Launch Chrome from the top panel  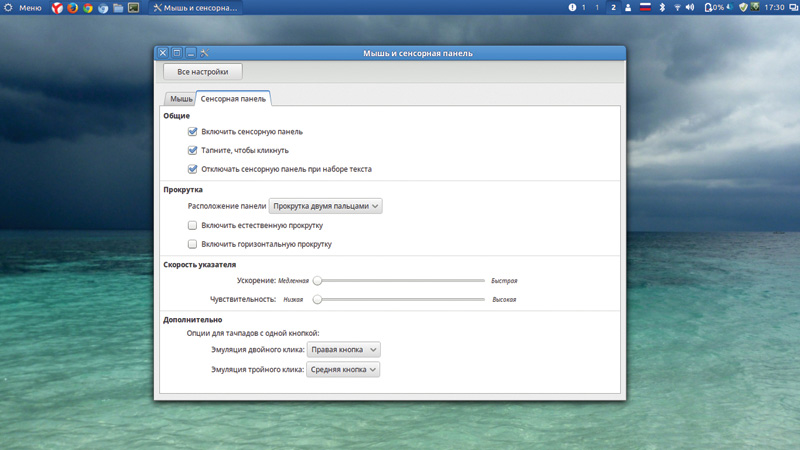point(87,8)
